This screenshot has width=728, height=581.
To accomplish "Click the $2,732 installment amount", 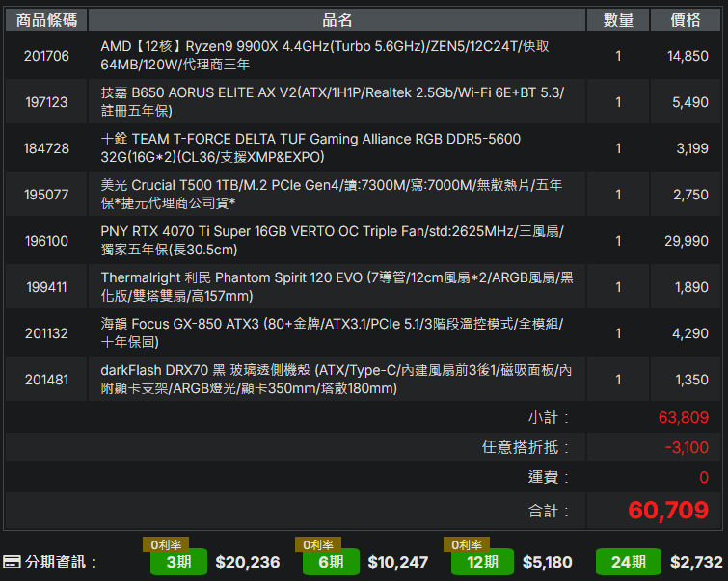I will tap(696, 562).
